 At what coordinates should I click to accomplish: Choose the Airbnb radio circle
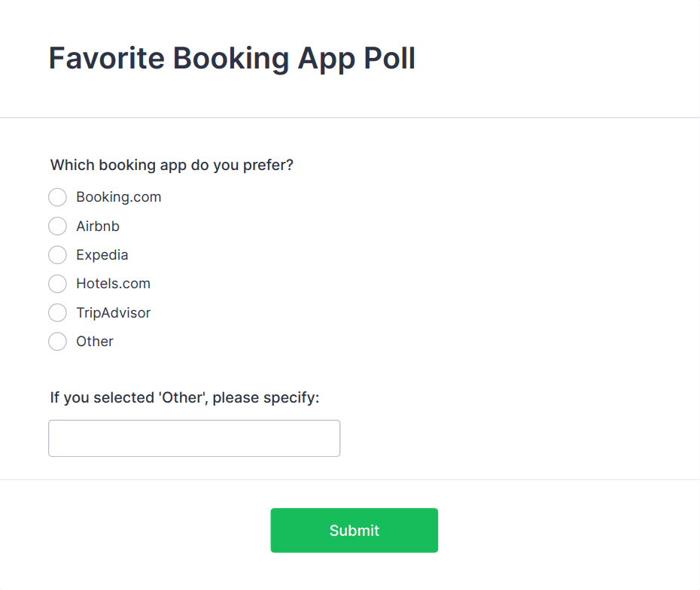coord(57,226)
